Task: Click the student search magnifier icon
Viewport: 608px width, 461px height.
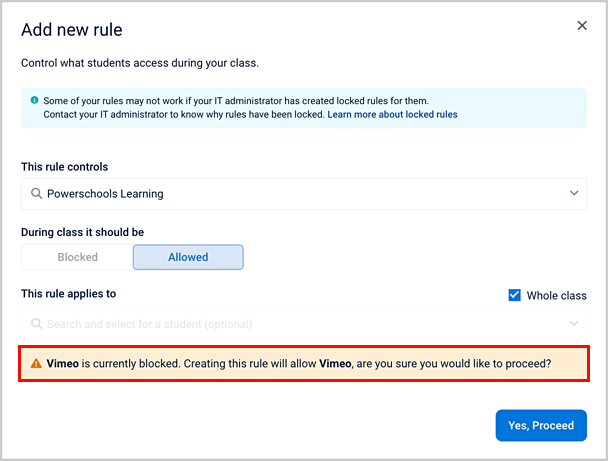Action: [36, 324]
